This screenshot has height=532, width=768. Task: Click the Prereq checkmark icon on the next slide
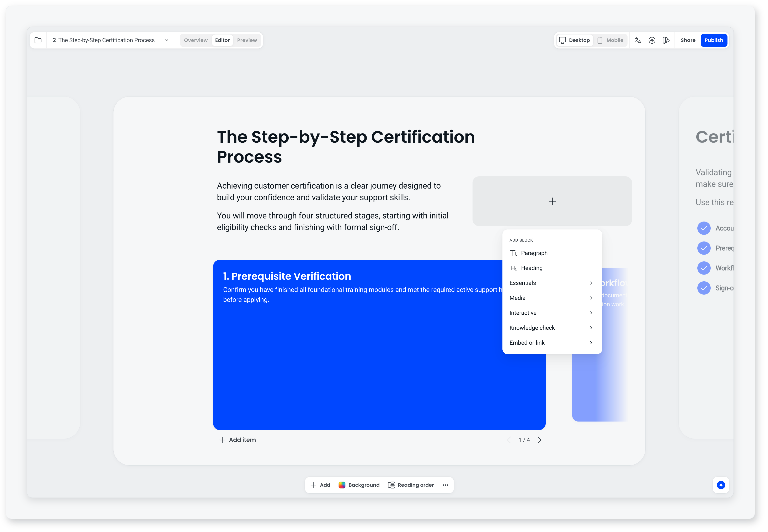[704, 248]
